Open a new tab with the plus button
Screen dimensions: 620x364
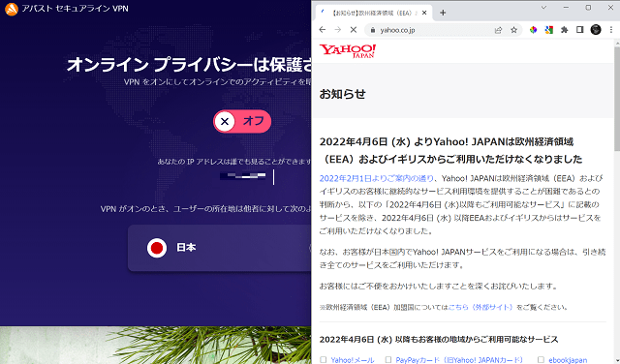click(x=443, y=13)
